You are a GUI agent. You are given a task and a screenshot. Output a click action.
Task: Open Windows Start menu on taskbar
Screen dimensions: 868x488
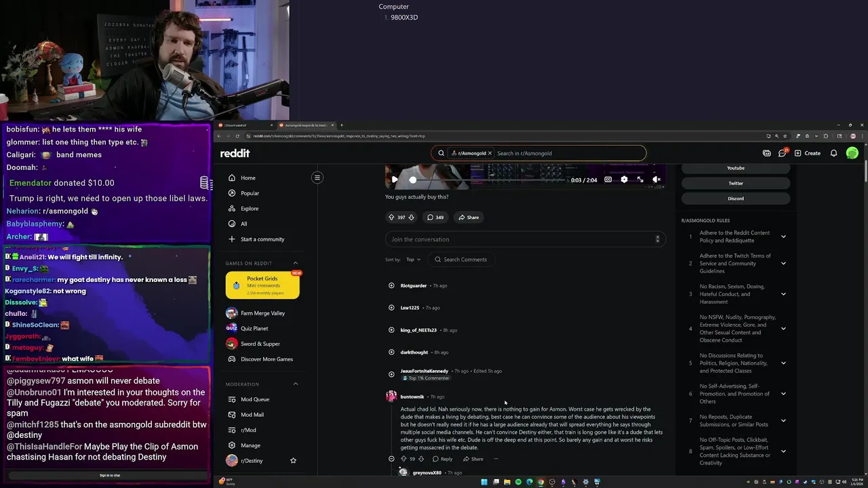point(484,482)
